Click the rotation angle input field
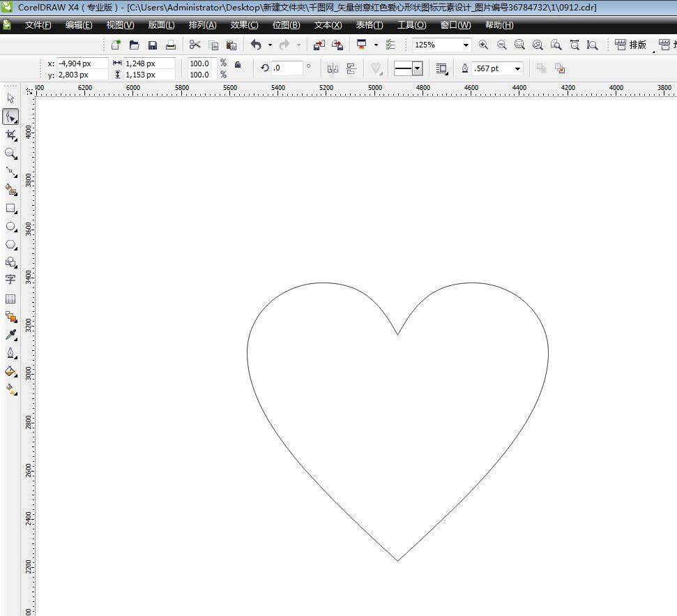Screen dimensions: 677x616 click(x=287, y=68)
